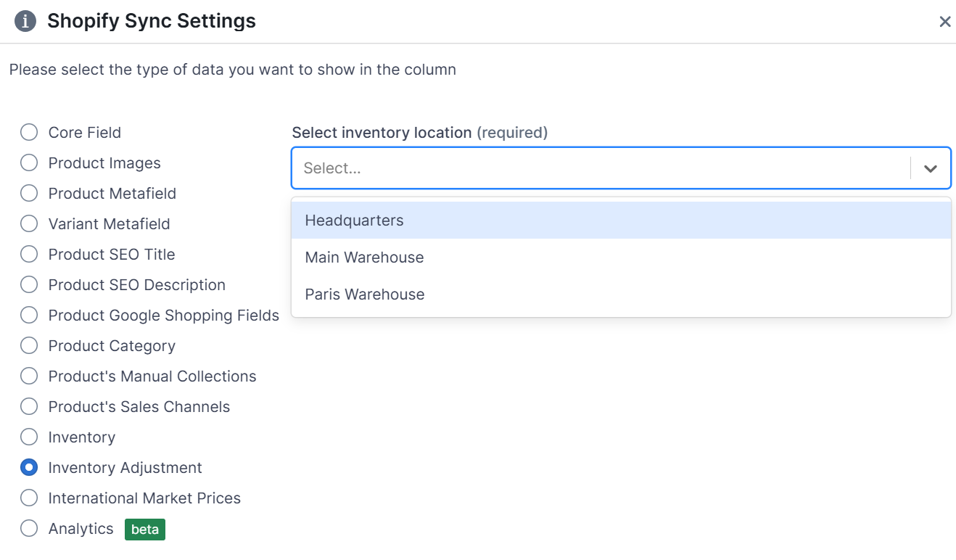Pick Product SEO Title data type
The width and height of the screenshot is (956, 560).
pos(29,254)
